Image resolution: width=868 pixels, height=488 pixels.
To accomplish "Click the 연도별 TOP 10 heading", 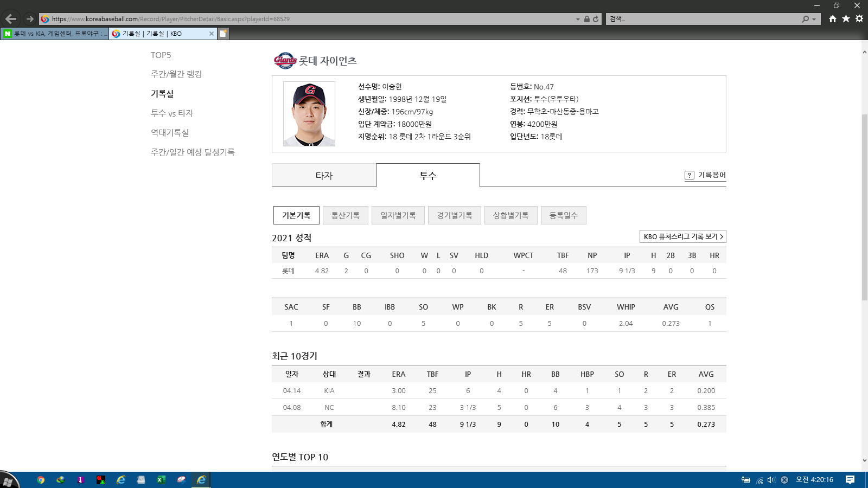I will point(300,457).
